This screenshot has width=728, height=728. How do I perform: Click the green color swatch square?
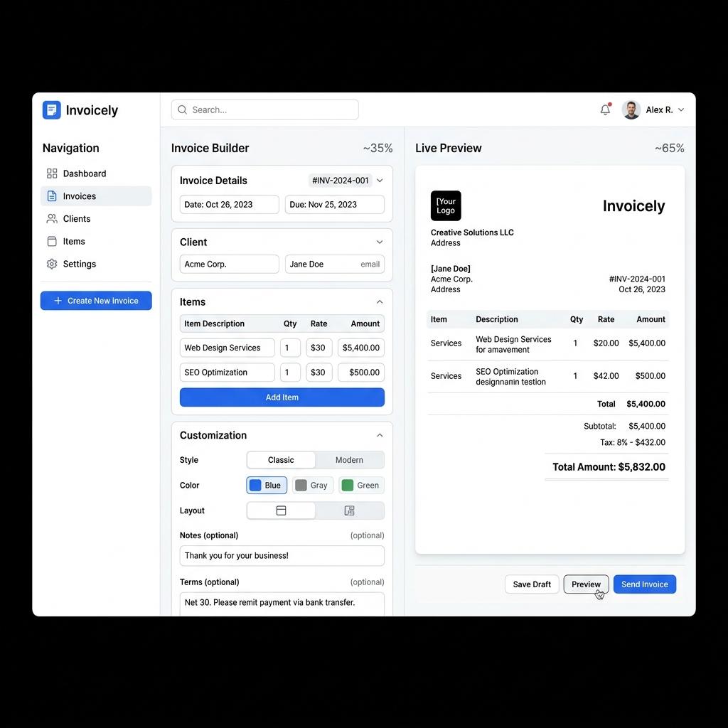pos(347,485)
